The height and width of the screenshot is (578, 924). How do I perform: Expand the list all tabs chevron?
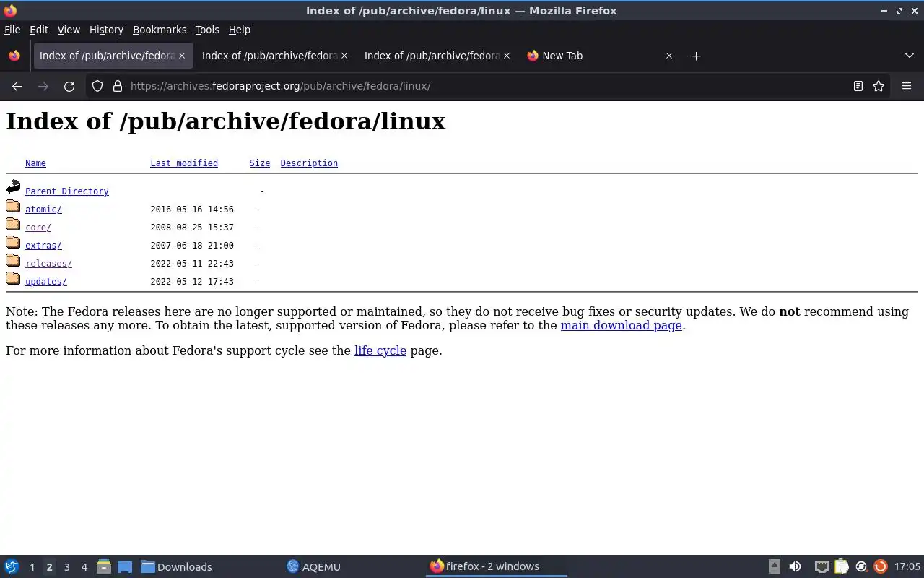[910, 56]
